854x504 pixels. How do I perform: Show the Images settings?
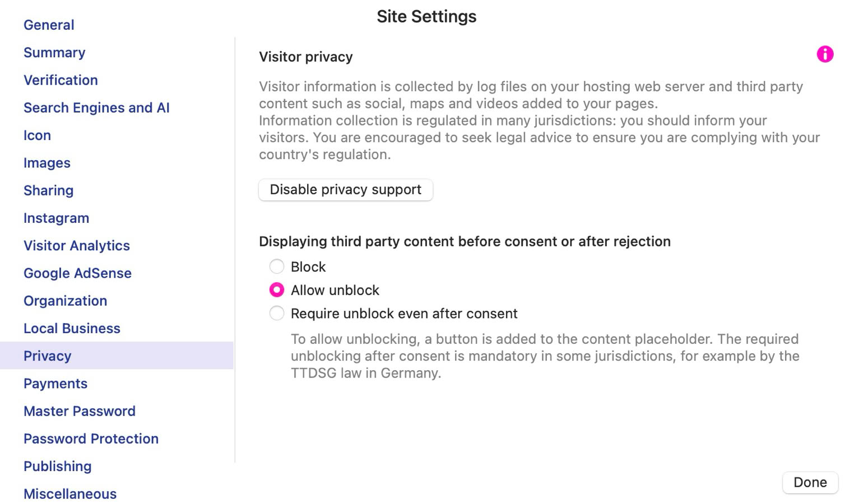(47, 163)
